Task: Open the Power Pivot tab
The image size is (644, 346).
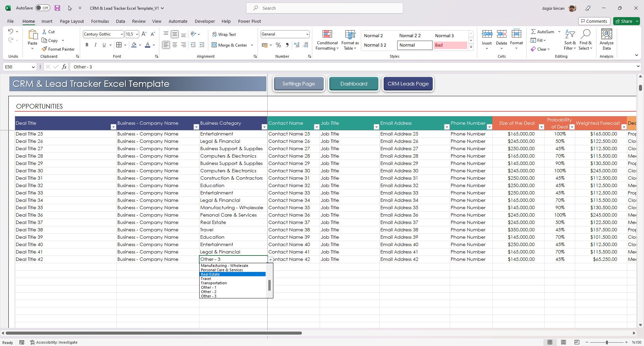Action: [x=249, y=21]
